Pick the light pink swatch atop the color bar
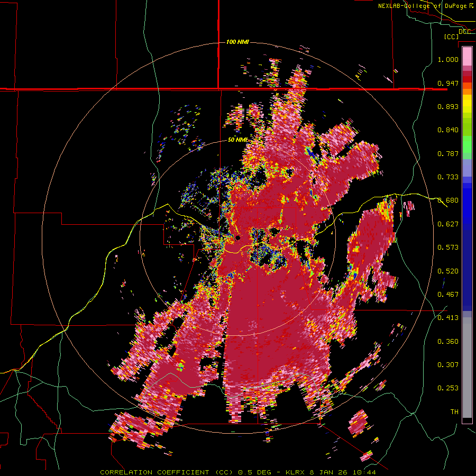The width and height of the screenshot is (476, 476). click(x=467, y=56)
